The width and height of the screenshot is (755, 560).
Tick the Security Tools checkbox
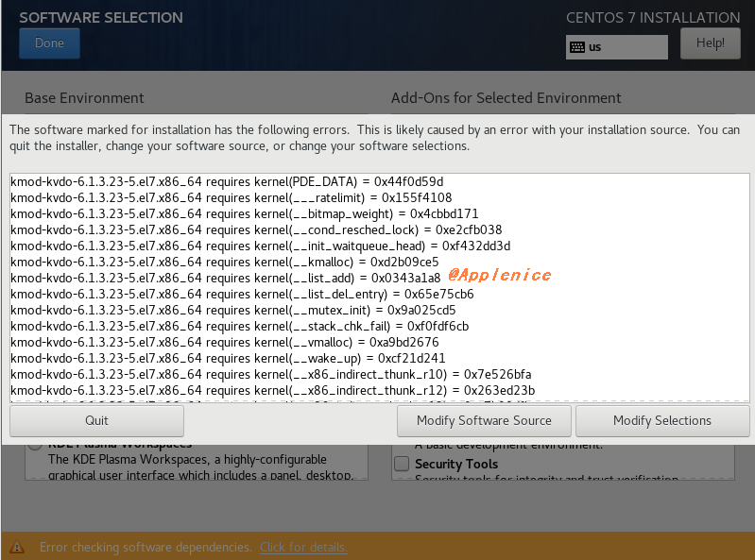(x=402, y=464)
